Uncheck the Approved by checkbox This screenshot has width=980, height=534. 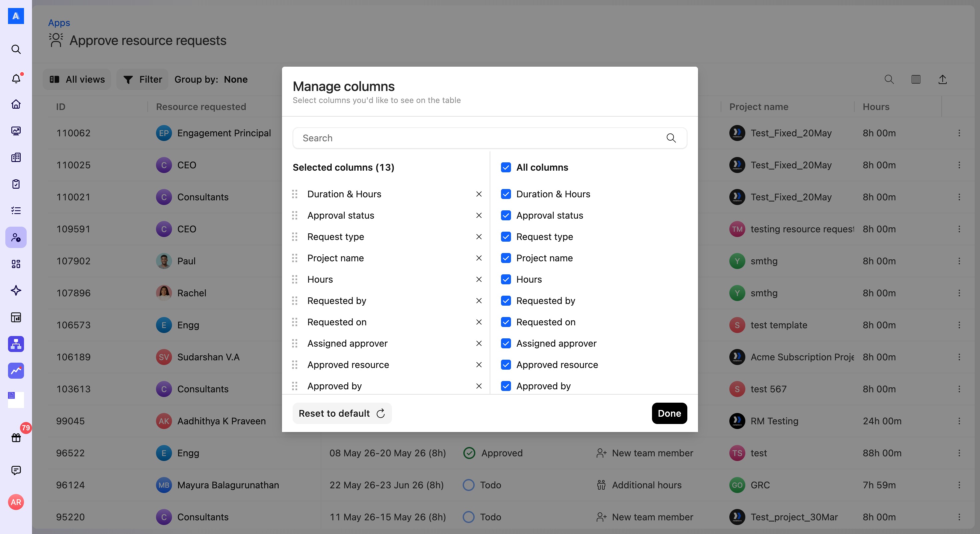(x=506, y=386)
